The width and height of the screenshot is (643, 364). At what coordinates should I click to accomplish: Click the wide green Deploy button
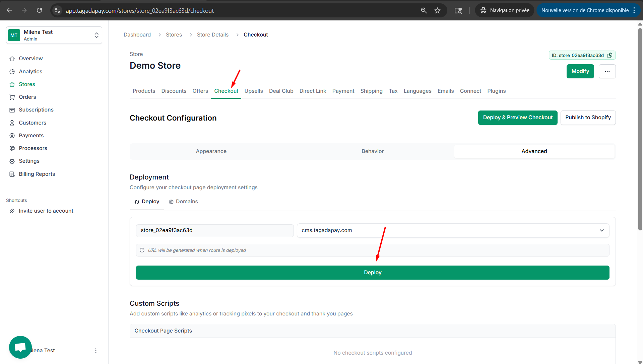coord(373,273)
